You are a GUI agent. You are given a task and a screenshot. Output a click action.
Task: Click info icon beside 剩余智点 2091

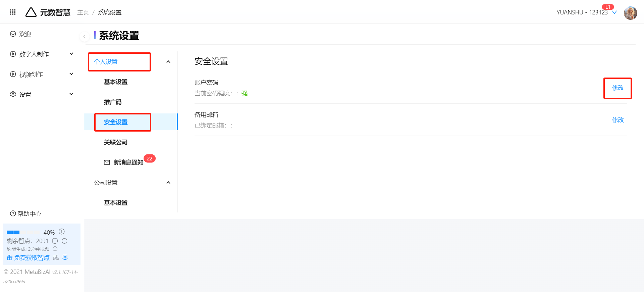pos(55,241)
